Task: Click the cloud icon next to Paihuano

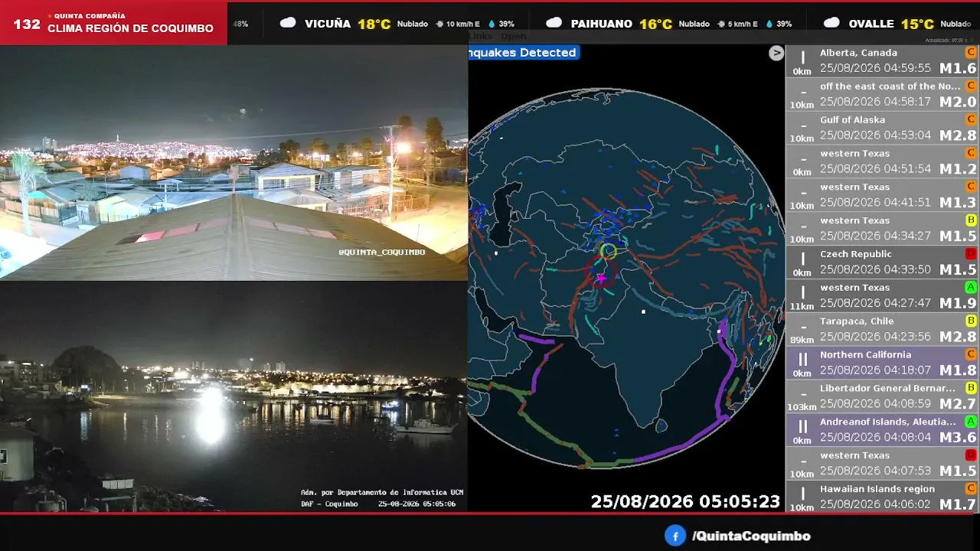Action: pos(554,23)
